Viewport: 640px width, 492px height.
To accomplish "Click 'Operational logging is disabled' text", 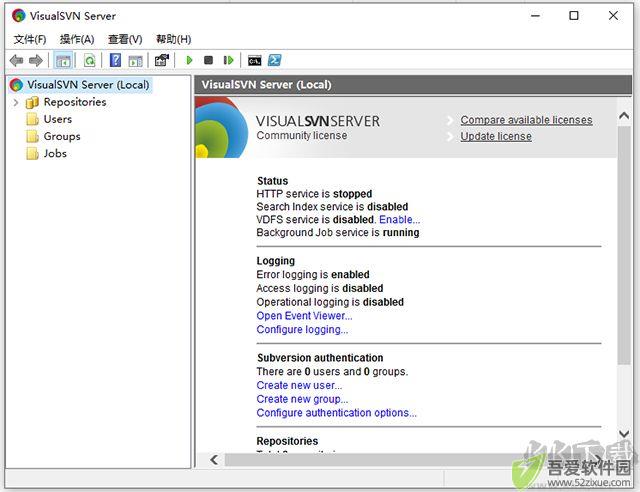I will (x=330, y=302).
